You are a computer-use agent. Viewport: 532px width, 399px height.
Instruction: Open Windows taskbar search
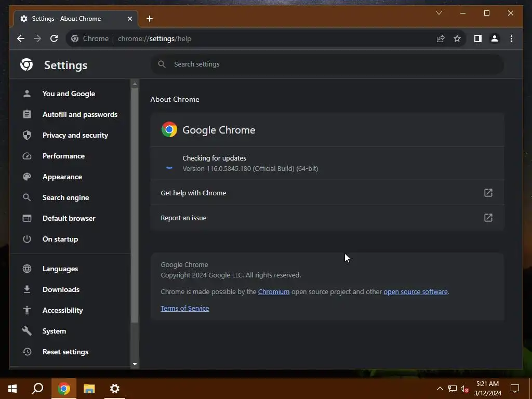click(37, 389)
